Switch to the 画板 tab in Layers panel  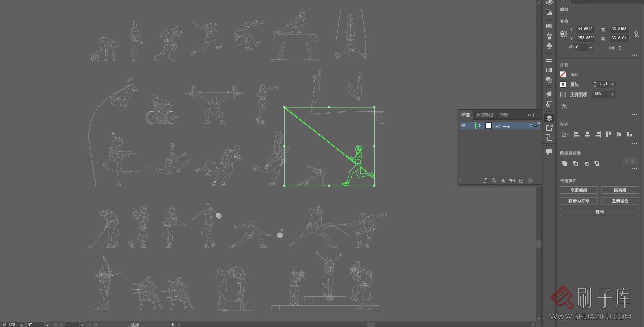503,114
